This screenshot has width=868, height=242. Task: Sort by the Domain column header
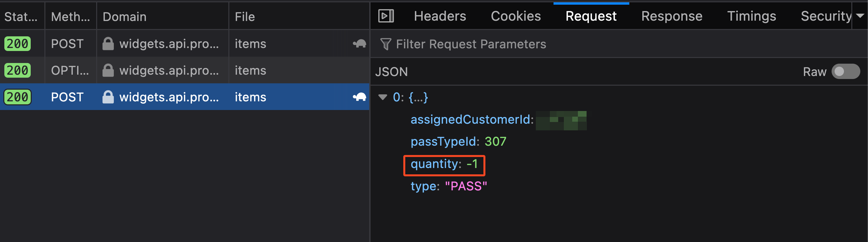(124, 16)
